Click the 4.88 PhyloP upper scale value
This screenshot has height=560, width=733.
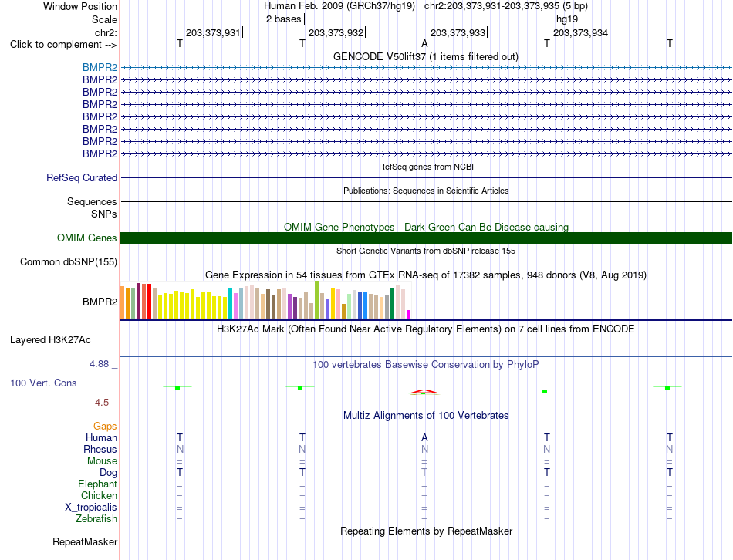[99, 363]
